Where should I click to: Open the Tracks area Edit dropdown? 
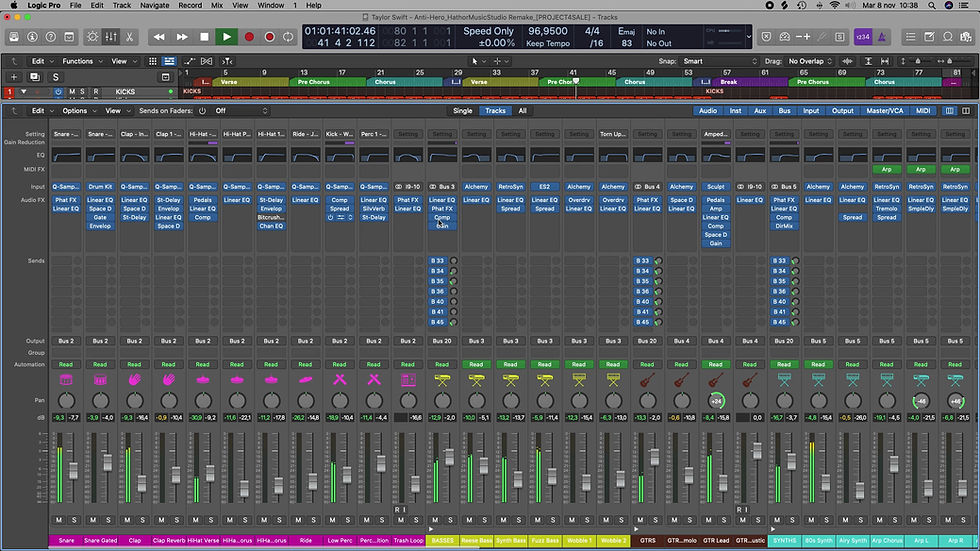tap(42, 61)
